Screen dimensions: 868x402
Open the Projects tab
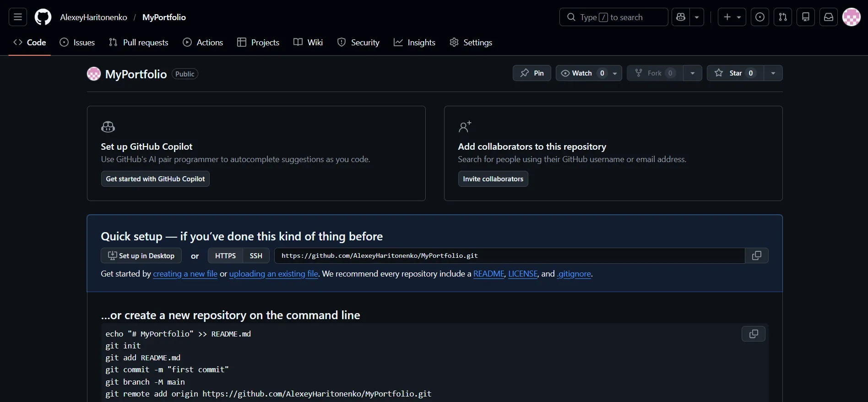pos(258,42)
